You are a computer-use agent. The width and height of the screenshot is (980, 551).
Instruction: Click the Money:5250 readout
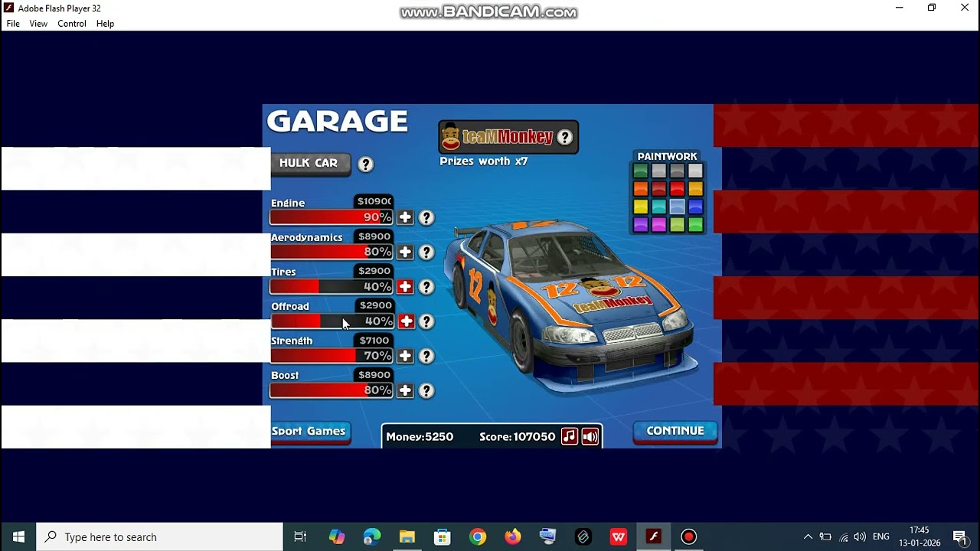[x=420, y=437]
